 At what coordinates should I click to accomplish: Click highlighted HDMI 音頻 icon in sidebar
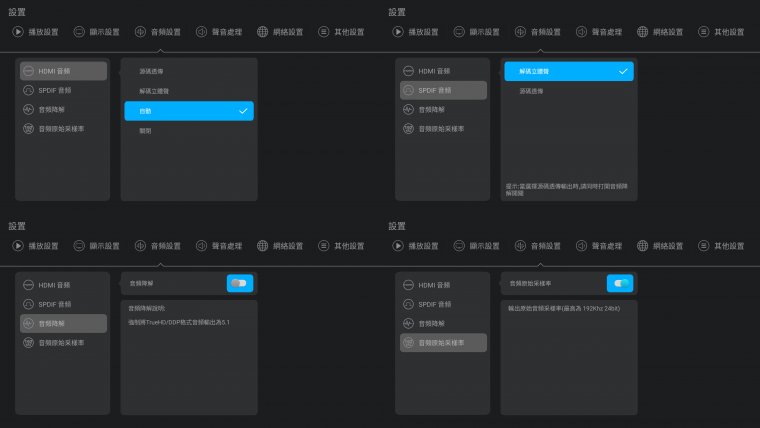[29, 71]
